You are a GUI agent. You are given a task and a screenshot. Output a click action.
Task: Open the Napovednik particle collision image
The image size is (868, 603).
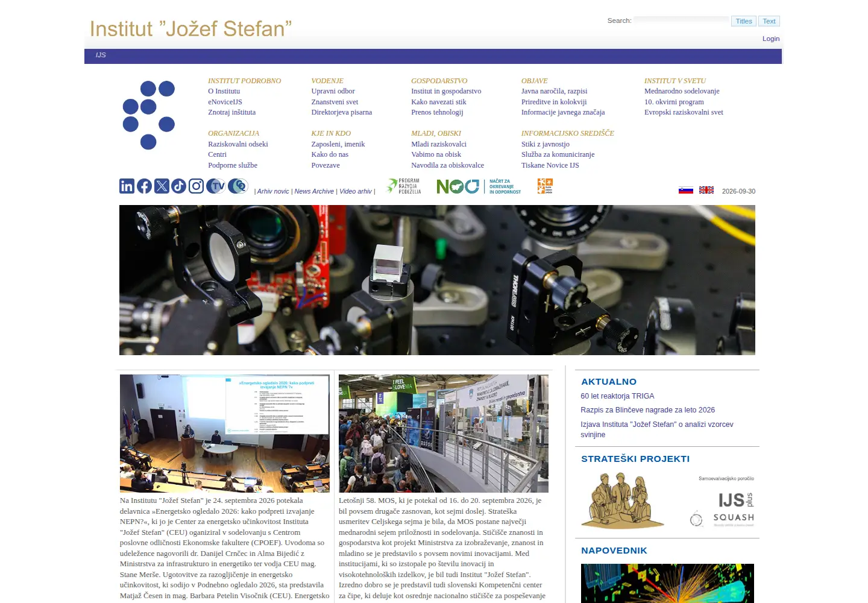click(x=667, y=583)
